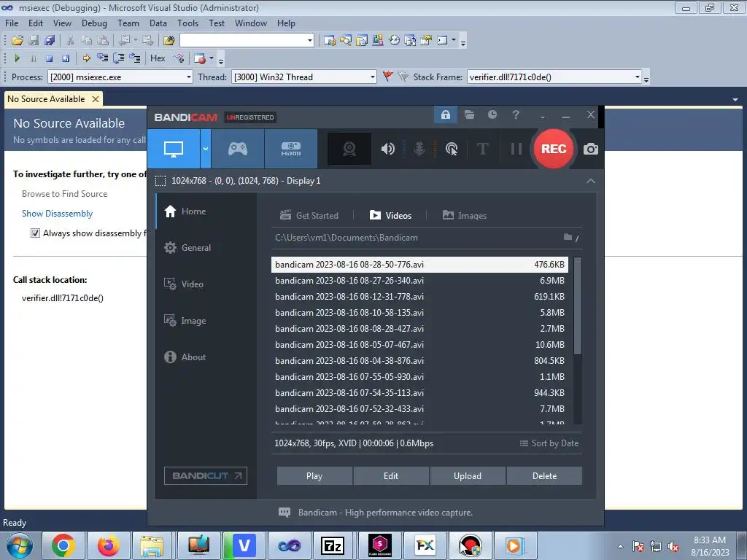Open the Tools menu in Visual Studio

point(187,23)
